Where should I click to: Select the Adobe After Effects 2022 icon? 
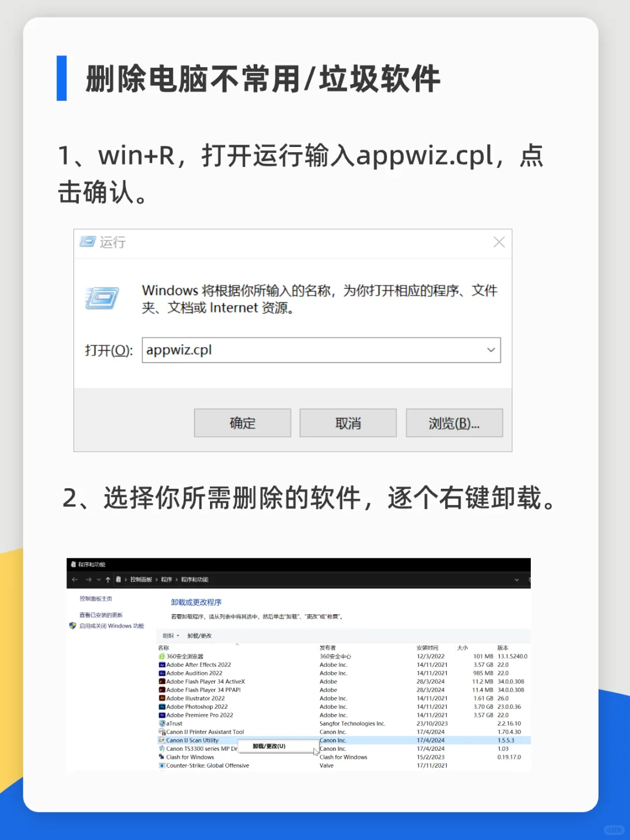pos(163,664)
